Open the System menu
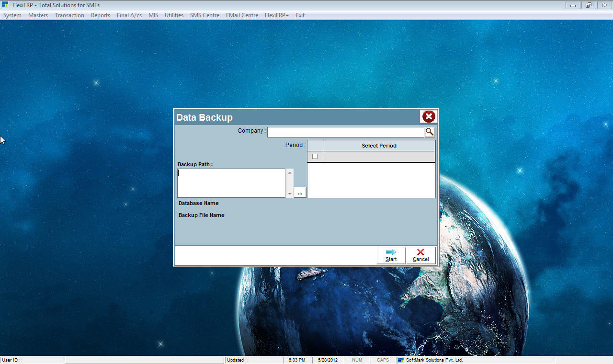 click(12, 15)
